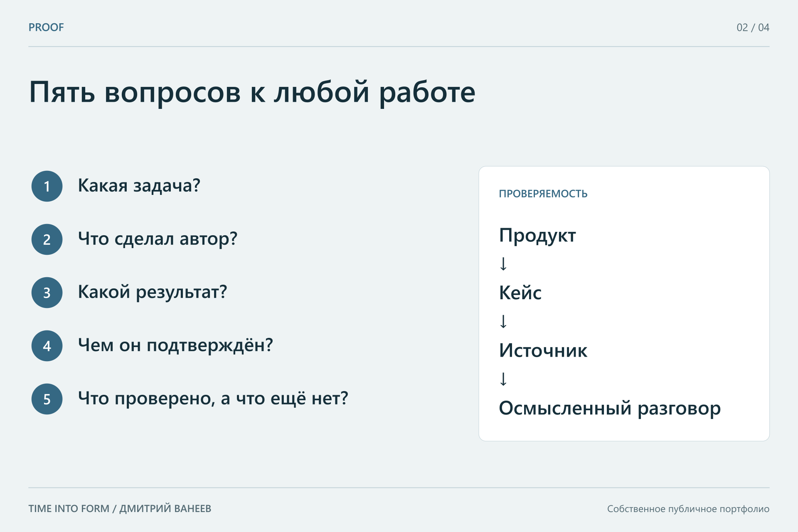This screenshot has height=532, width=798.
Task: Click the number 2 circle badge
Action: click(47, 239)
